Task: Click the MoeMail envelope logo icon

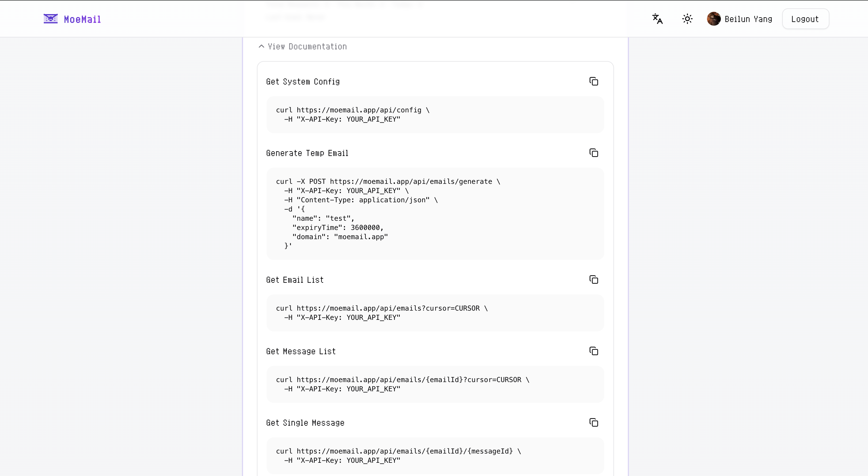Action: [51, 19]
